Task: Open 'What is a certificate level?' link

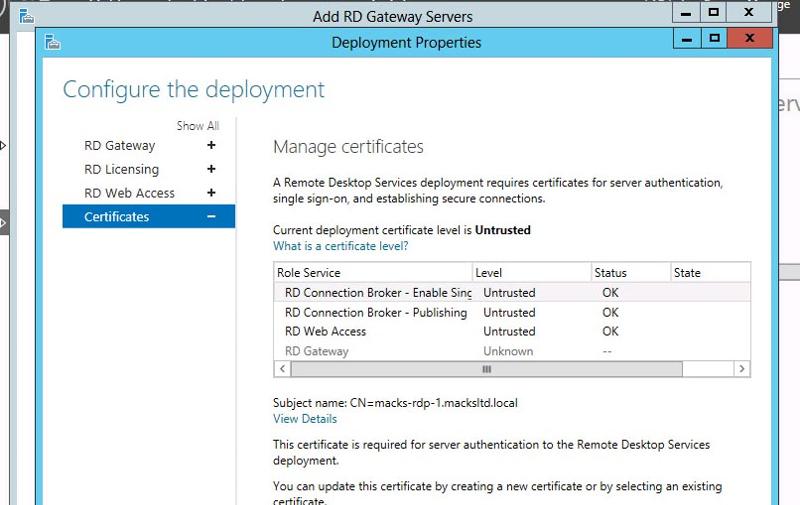Action: pyautogui.click(x=340, y=246)
